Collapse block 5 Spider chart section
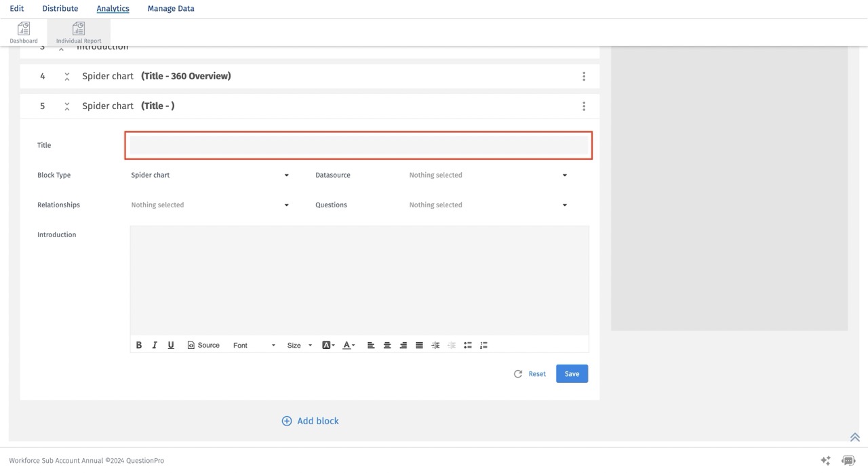Screen dimensions: 868x473 tap(67, 106)
